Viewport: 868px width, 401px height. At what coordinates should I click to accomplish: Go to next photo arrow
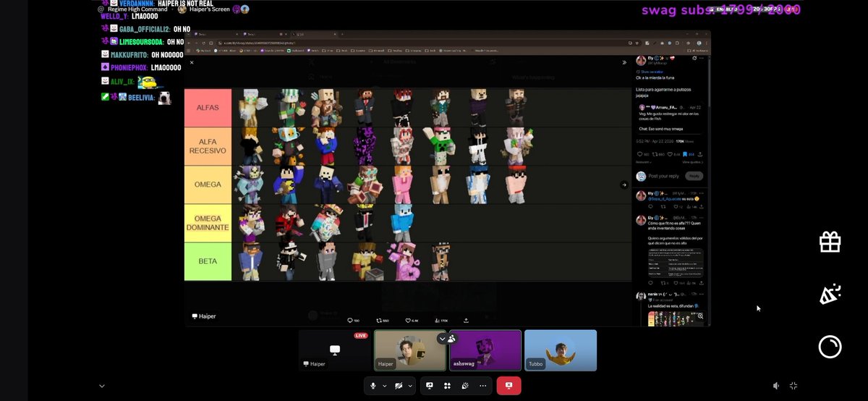click(624, 185)
